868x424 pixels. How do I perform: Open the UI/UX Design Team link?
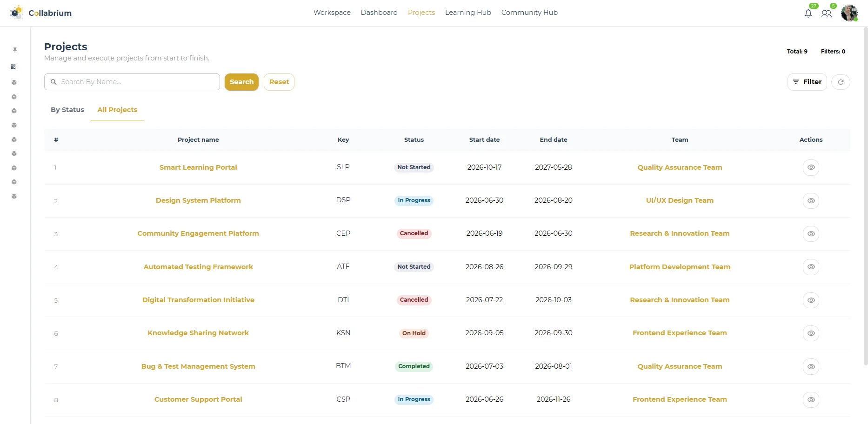click(x=680, y=200)
